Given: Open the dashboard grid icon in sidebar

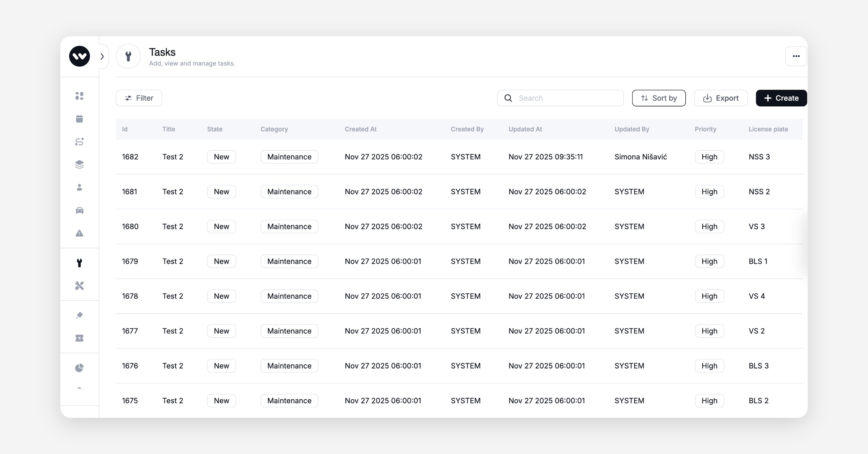Looking at the screenshot, I should (x=79, y=96).
